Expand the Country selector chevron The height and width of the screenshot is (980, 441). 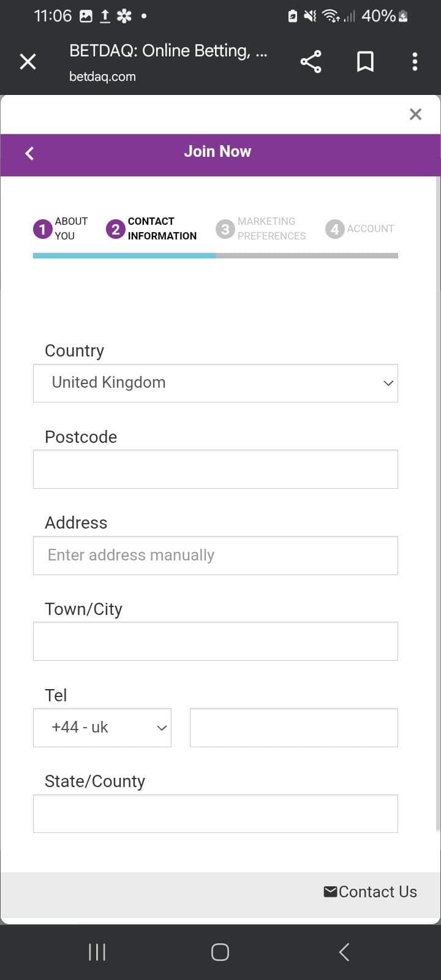point(388,383)
